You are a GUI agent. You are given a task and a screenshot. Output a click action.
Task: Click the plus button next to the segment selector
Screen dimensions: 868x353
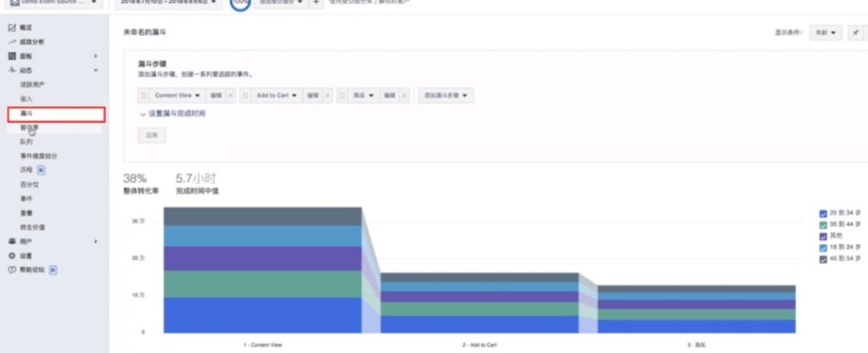pyautogui.click(x=316, y=3)
